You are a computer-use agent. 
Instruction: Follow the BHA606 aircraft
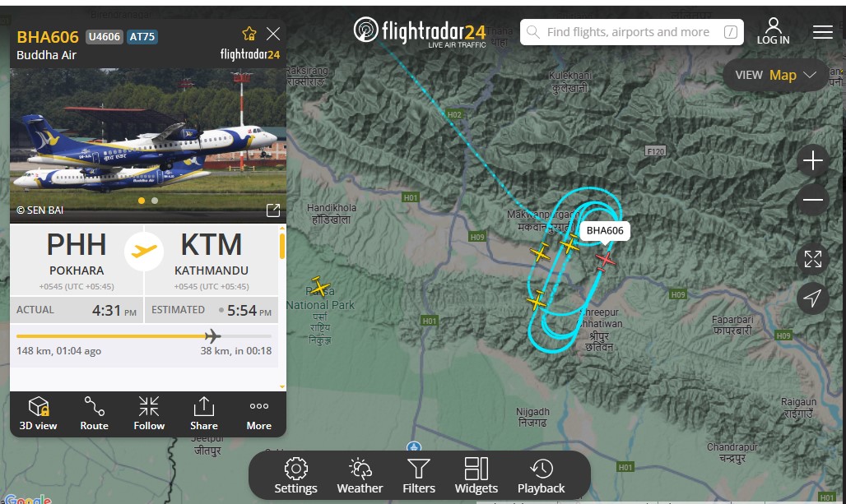pos(149,414)
